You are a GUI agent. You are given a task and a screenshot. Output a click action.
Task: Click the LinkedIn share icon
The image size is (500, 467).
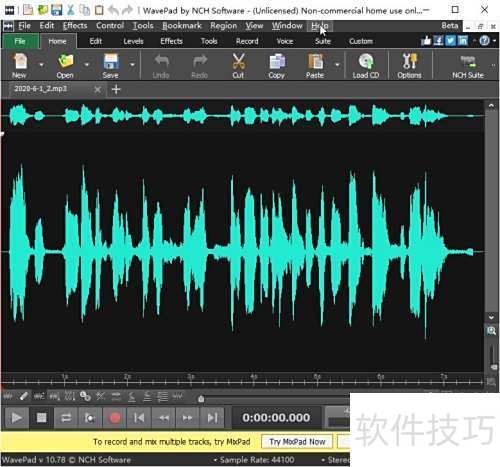[463, 41]
